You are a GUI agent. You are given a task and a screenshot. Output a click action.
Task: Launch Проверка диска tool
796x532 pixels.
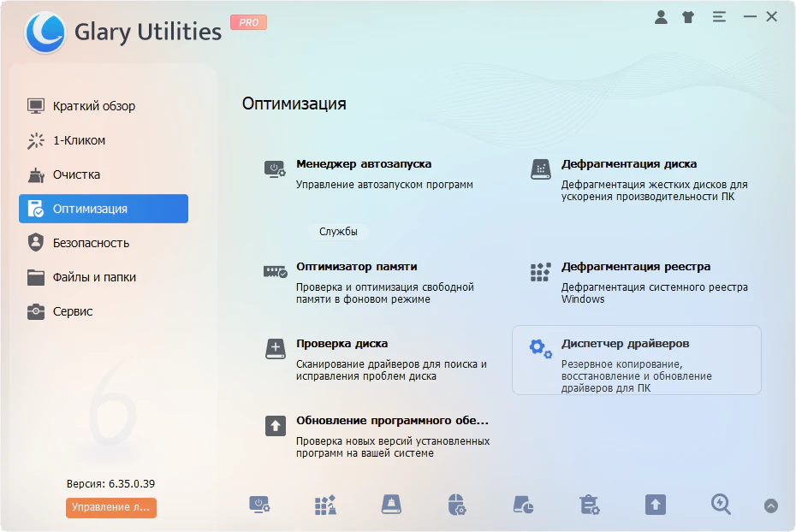[275, 349]
